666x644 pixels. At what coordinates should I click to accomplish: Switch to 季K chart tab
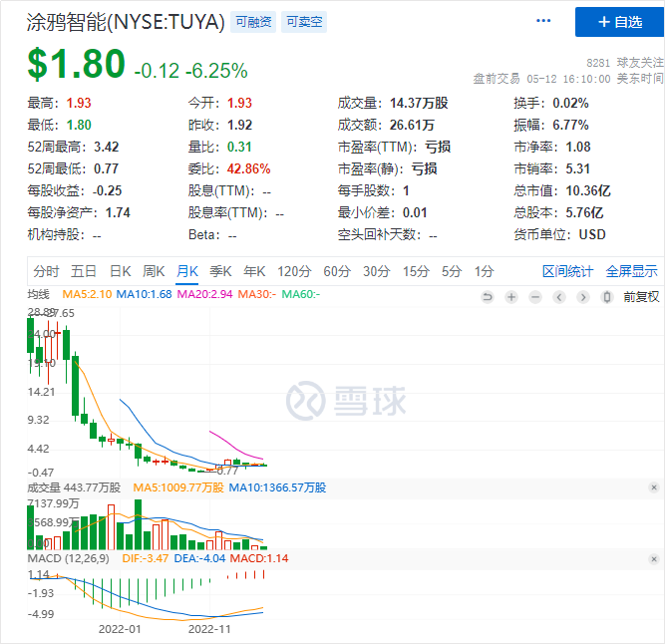coord(221,271)
